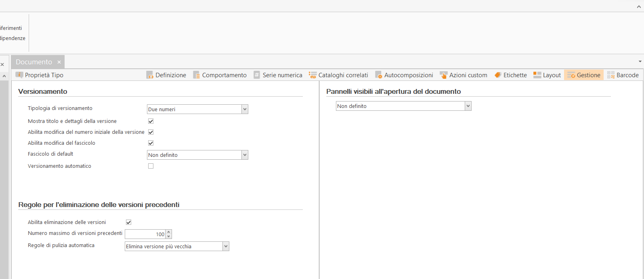644x279 pixels.
Task: Switch to the Layout tab
Action: [548, 75]
